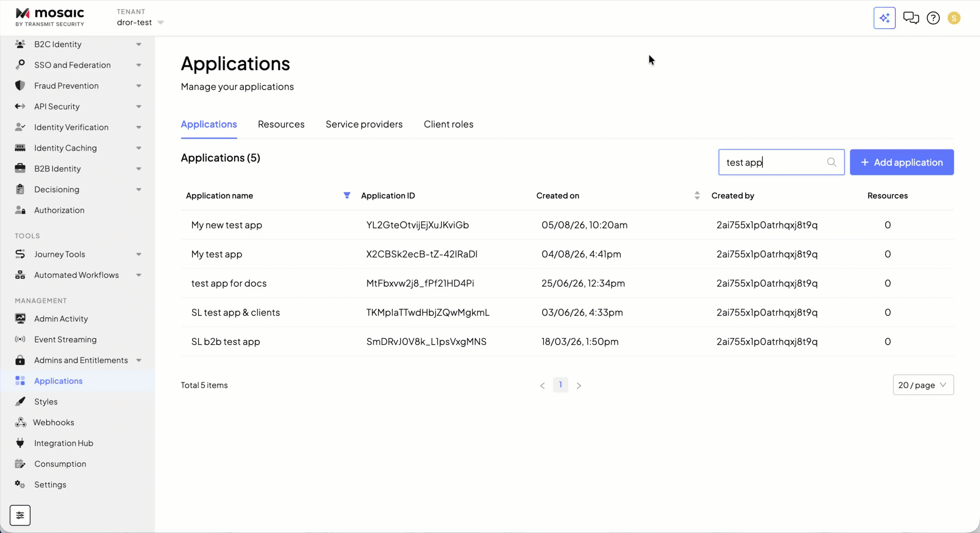This screenshot has width=980, height=533.
Task: Click the Identity Verification icon
Action: click(x=20, y=127)
